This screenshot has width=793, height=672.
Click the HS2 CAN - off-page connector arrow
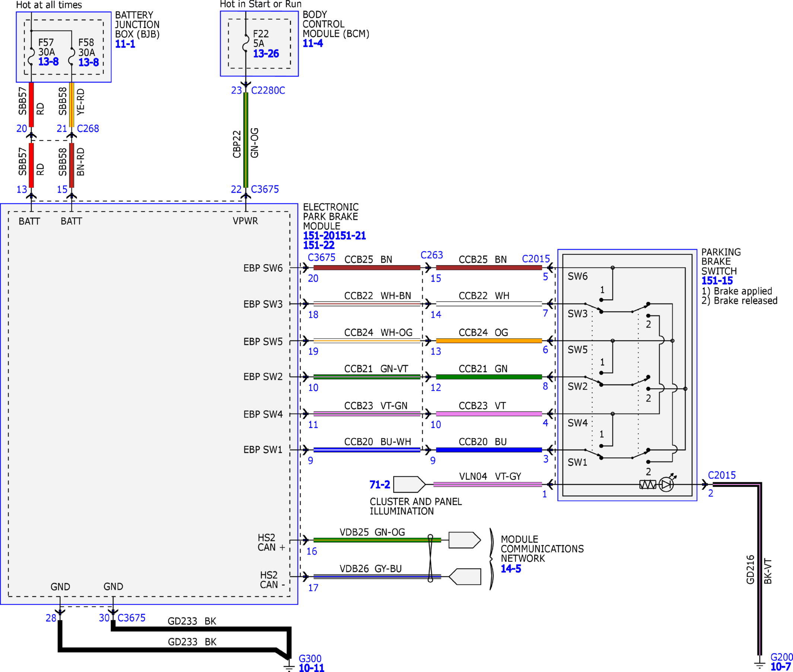[x=465, y=576]
